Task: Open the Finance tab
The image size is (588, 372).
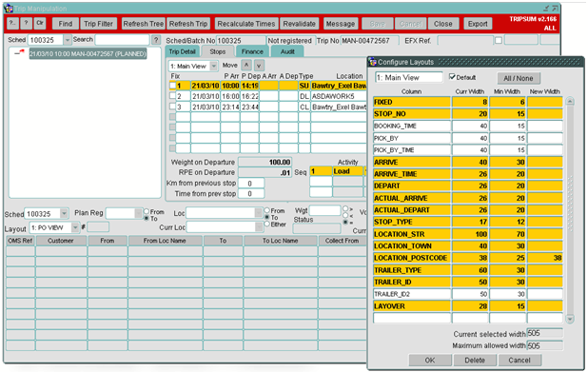Action: click(x=252, y=51)
